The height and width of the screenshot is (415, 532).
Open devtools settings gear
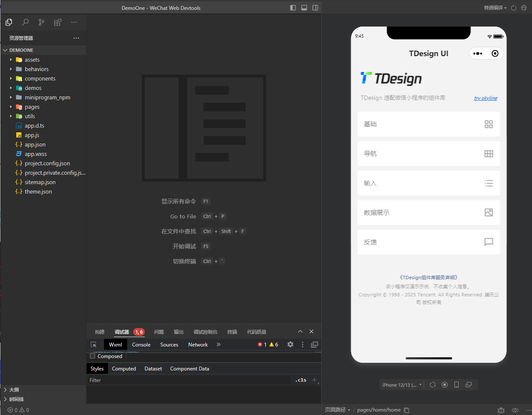pos(290,344)
